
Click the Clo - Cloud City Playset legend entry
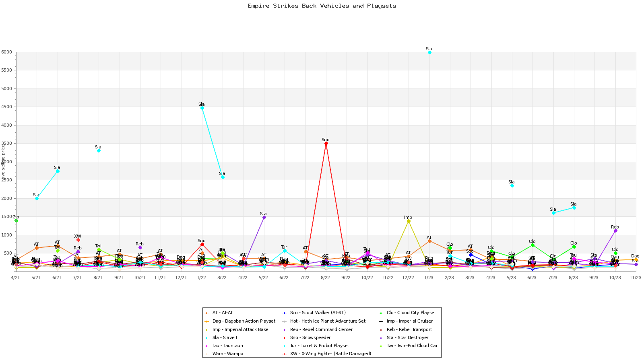[407, 313]
